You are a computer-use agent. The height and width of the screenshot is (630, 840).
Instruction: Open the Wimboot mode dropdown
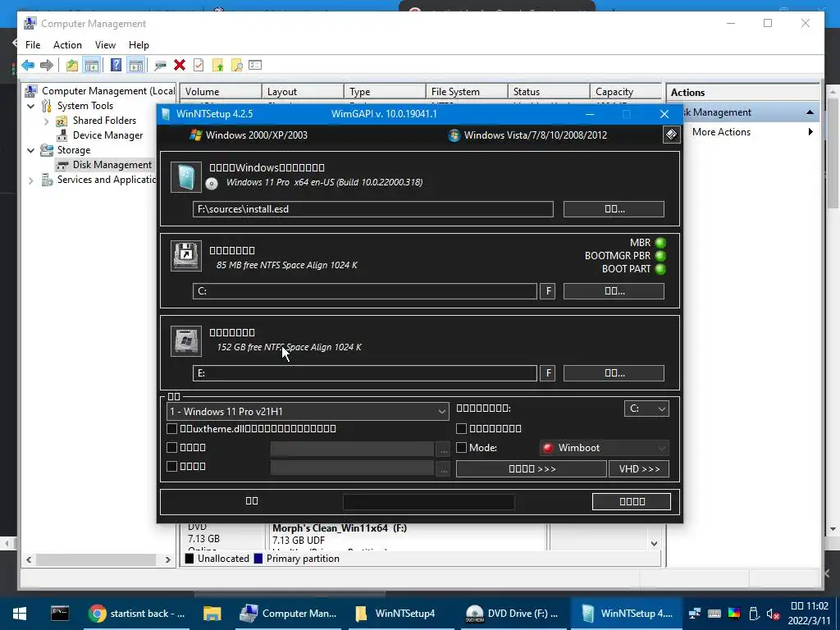pyautogui.click(x=605, y=448)
